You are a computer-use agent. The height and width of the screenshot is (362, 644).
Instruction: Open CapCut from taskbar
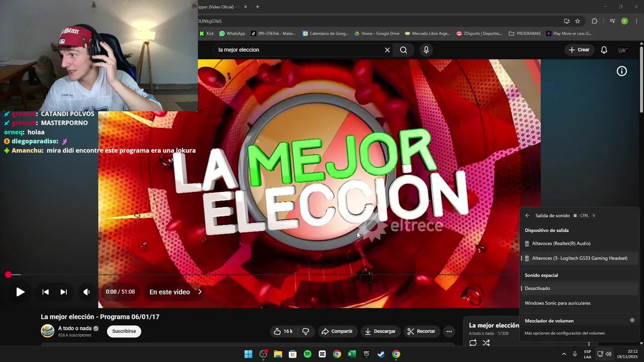(322, 354)
